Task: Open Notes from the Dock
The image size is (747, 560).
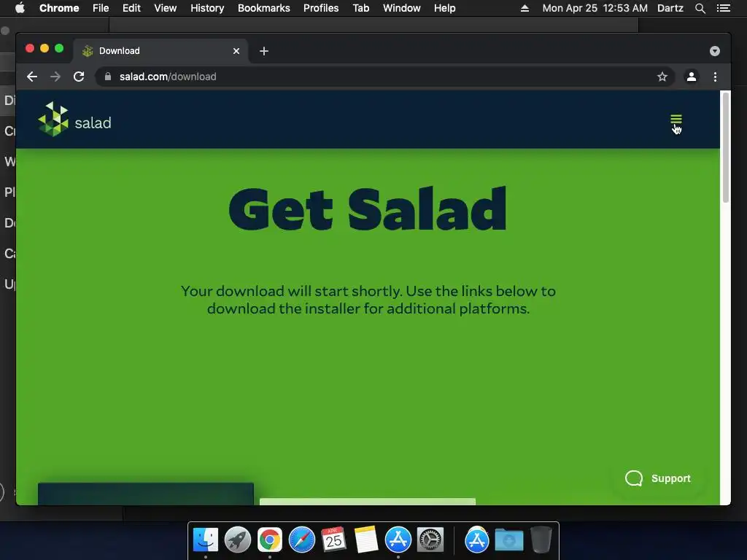Action: [x=366, y=540]
